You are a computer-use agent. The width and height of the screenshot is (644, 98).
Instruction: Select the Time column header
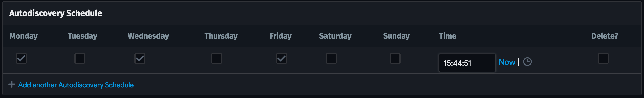coord(448,36)
